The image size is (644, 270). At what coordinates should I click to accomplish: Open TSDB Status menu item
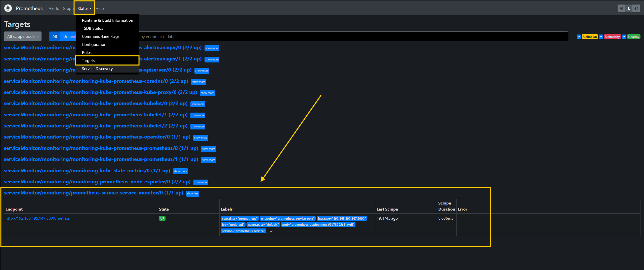pos(107,28)
